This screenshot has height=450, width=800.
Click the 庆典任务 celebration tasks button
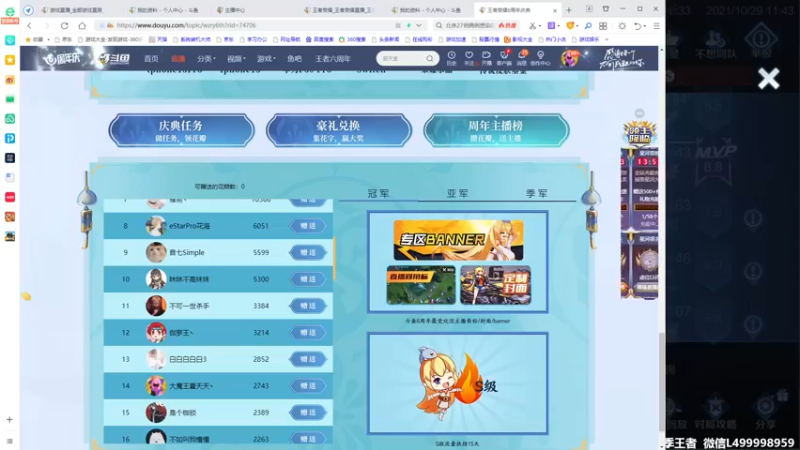pos(181,130)
